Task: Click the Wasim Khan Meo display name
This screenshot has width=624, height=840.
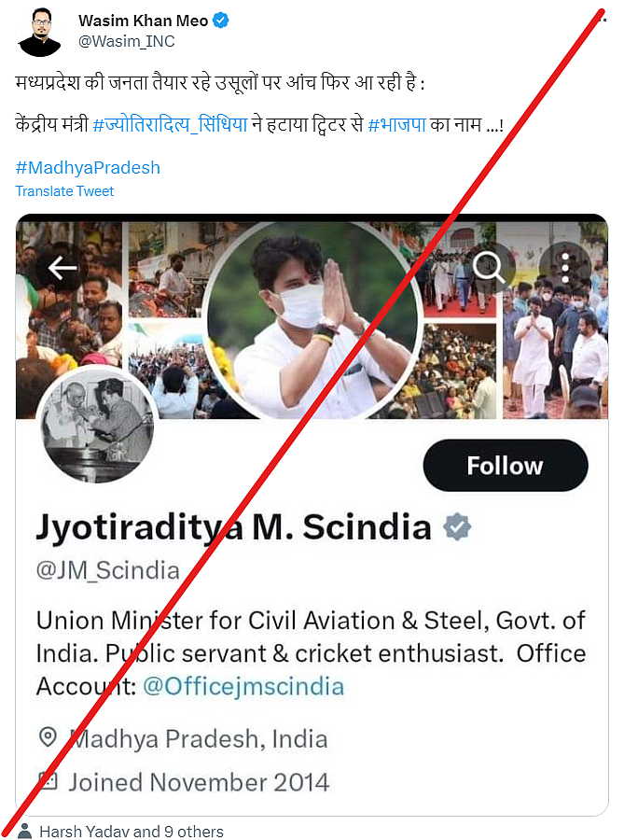Action: click(144, 21)
